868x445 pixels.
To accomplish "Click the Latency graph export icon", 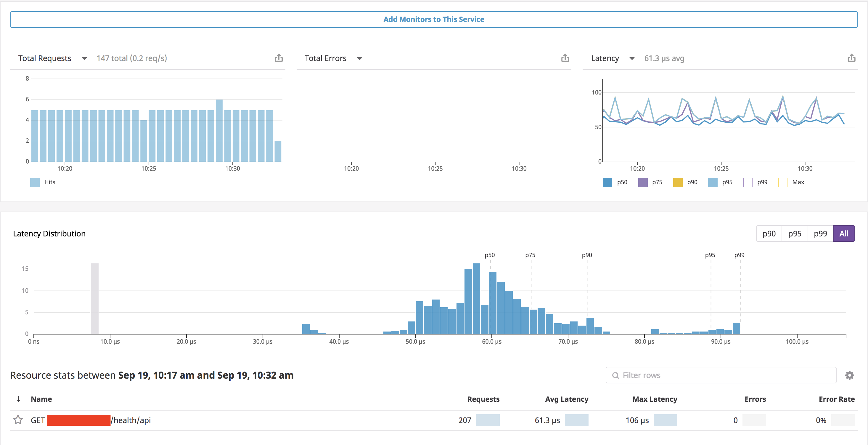I will tap(851, 58).
